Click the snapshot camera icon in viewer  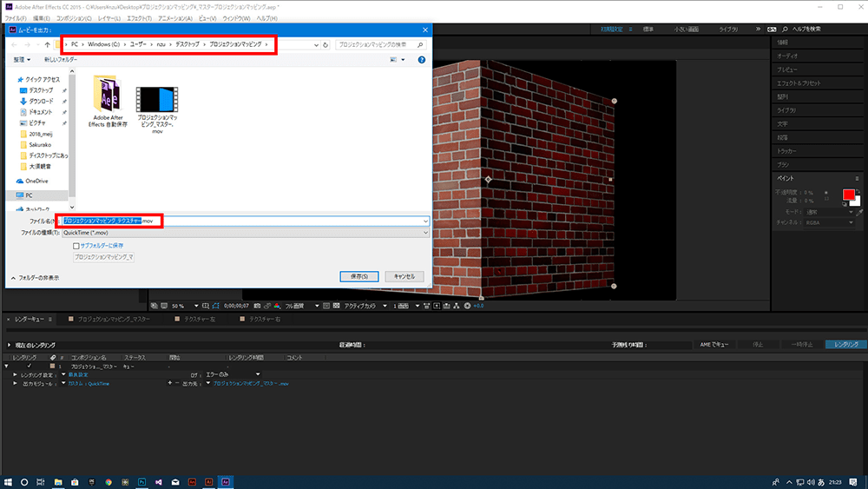257,306
